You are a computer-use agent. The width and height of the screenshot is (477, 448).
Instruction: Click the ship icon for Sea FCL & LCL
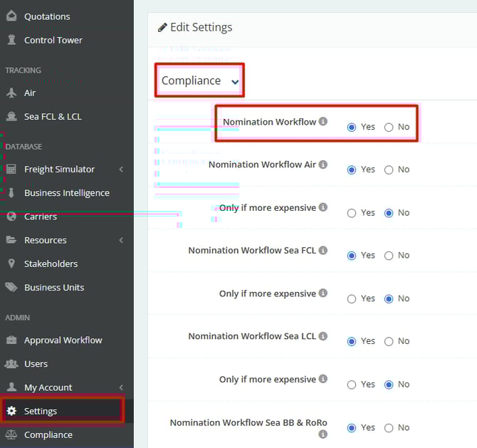click(x=11, y=116)
